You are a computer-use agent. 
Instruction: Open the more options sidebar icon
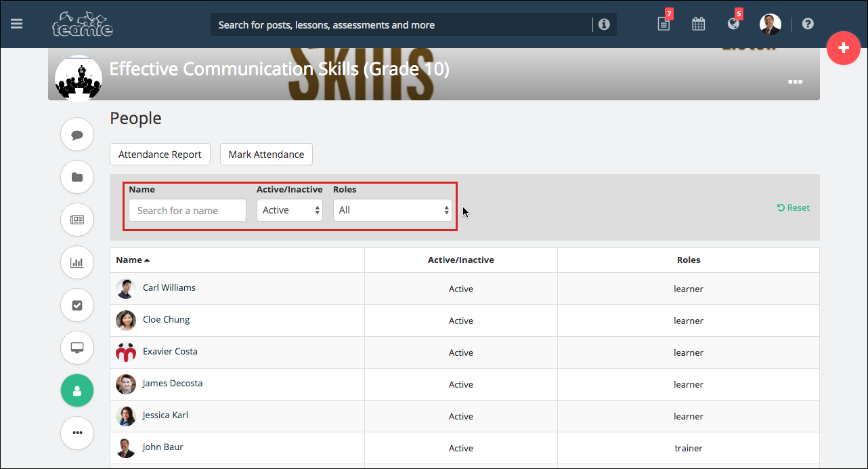tap(77, 432)
